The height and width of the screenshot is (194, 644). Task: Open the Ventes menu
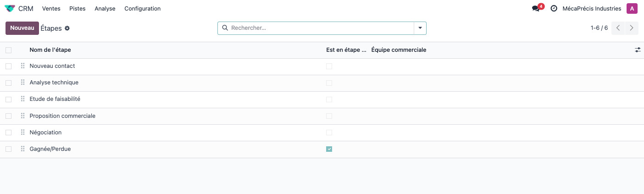(51, 9)
